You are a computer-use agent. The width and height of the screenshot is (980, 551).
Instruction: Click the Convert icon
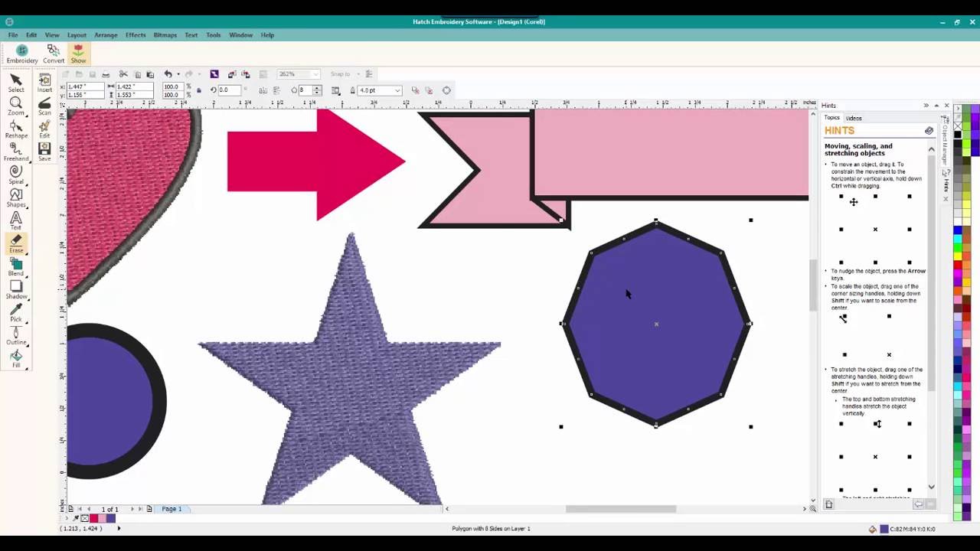(54, 54)
